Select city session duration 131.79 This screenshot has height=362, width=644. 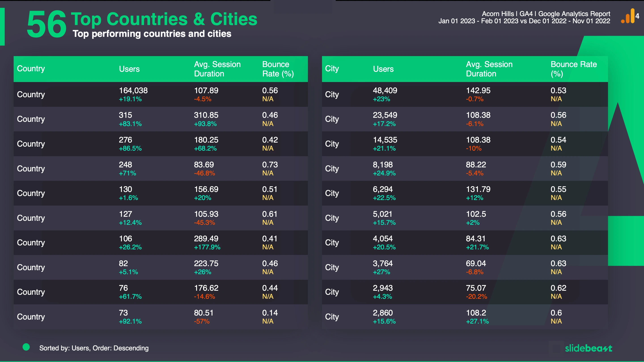click(478, 189)
